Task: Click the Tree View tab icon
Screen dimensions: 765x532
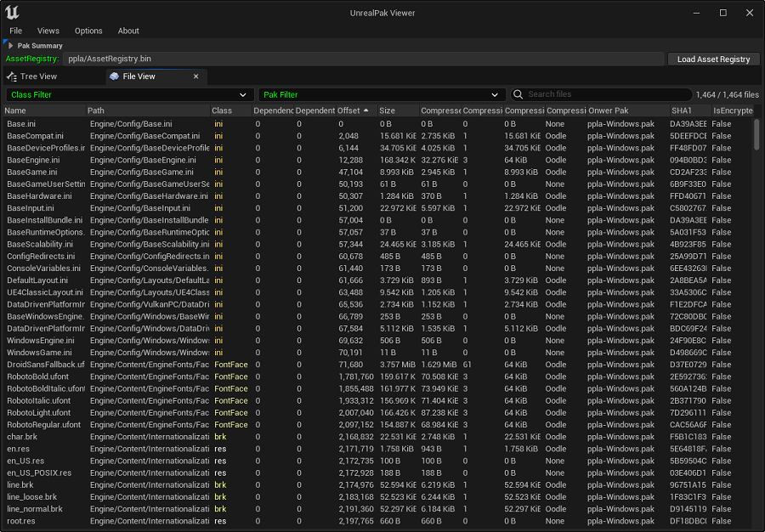Action: click(x=12, y=76)
